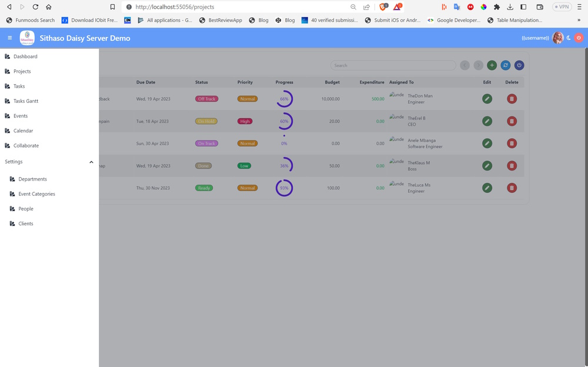Toggle dark mode with the moon icon
Image resolution: width=588 pixels, height=367 pixels.
[x=569, y=38]
